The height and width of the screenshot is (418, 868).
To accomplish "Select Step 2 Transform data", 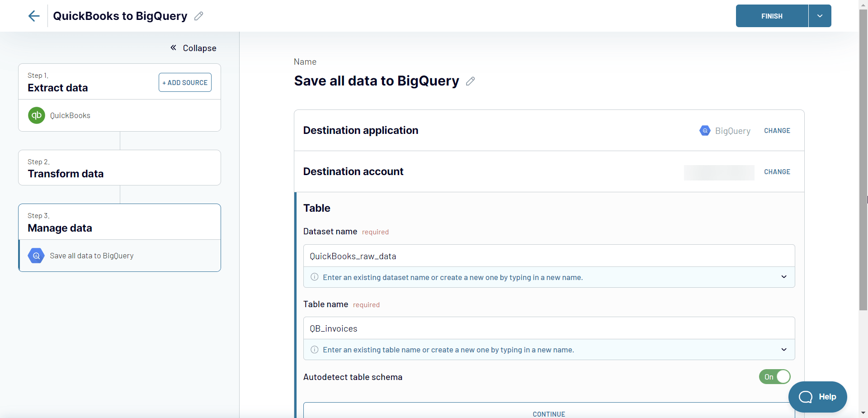I will coord(119,168).
